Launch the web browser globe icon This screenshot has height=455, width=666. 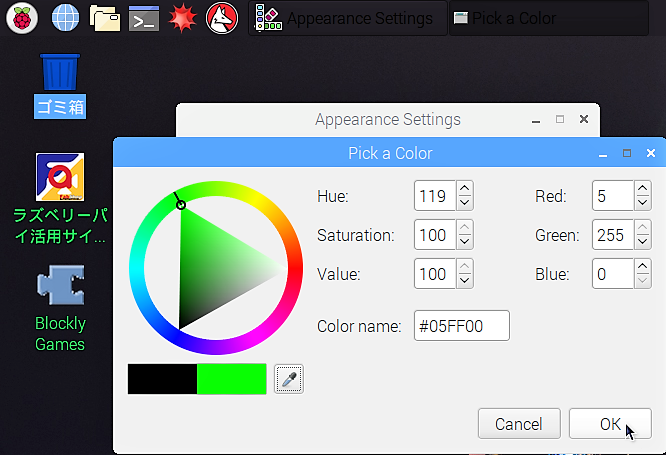coord(65,18)
